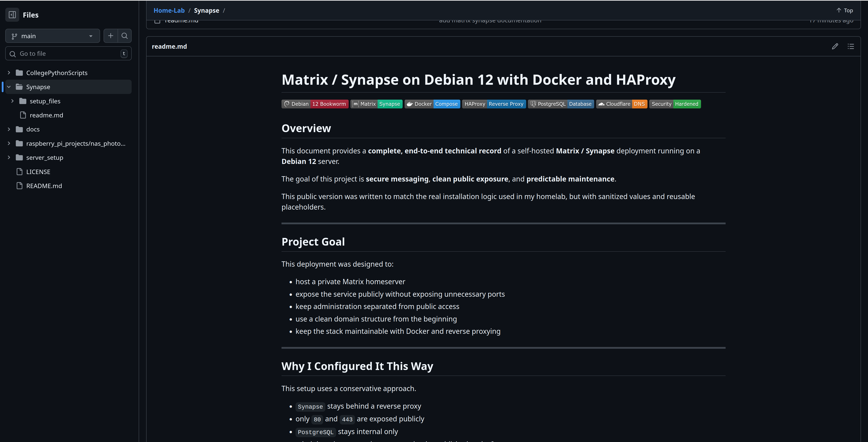The width and height of the screenshot is (868, 442).
Task: Click the Project Goal heading
Action: click(313, 242)
